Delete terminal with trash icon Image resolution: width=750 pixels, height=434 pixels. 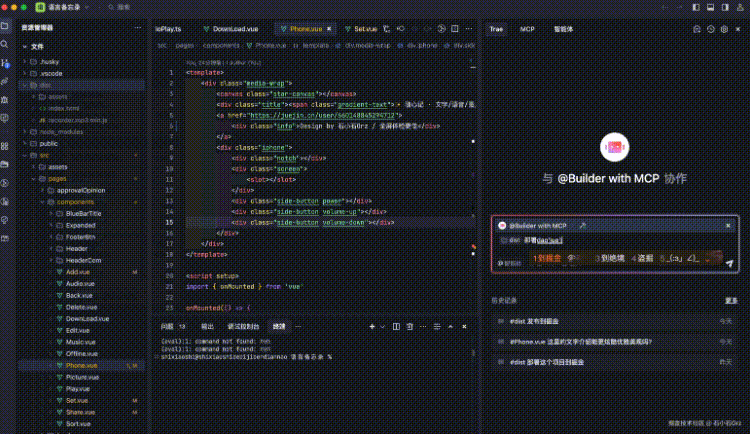[409, 326]
